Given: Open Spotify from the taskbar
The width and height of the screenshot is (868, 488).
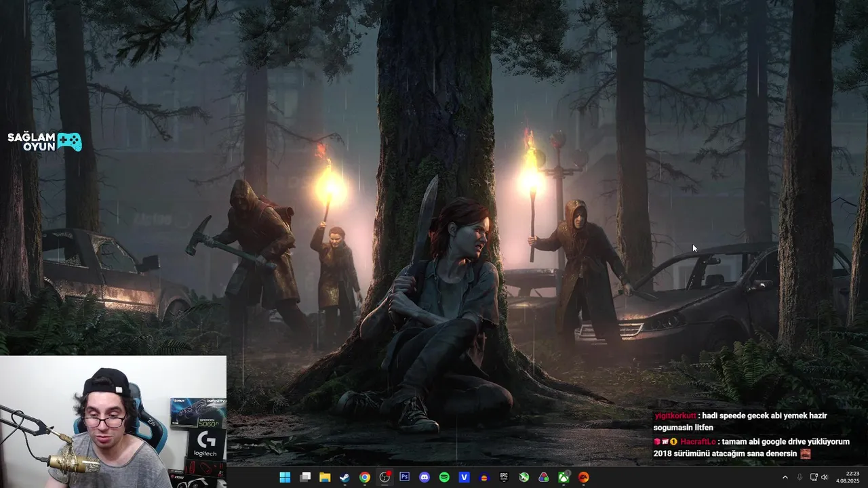Looking at the screenshot, I should [x=444, y=477].
